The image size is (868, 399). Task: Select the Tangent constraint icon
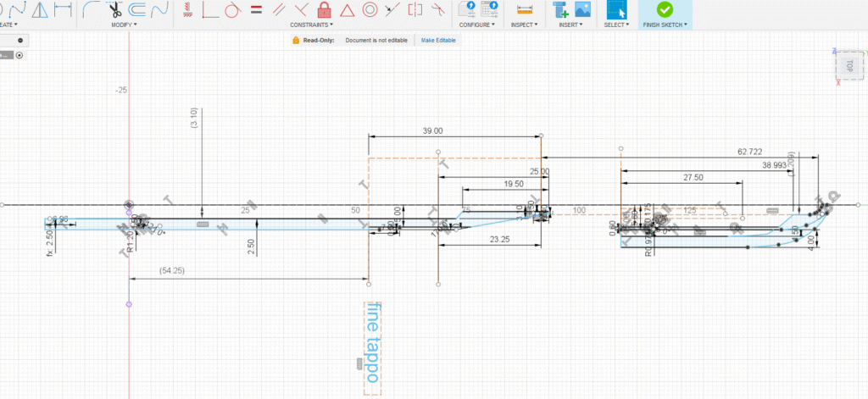click(x=233, y=10)
